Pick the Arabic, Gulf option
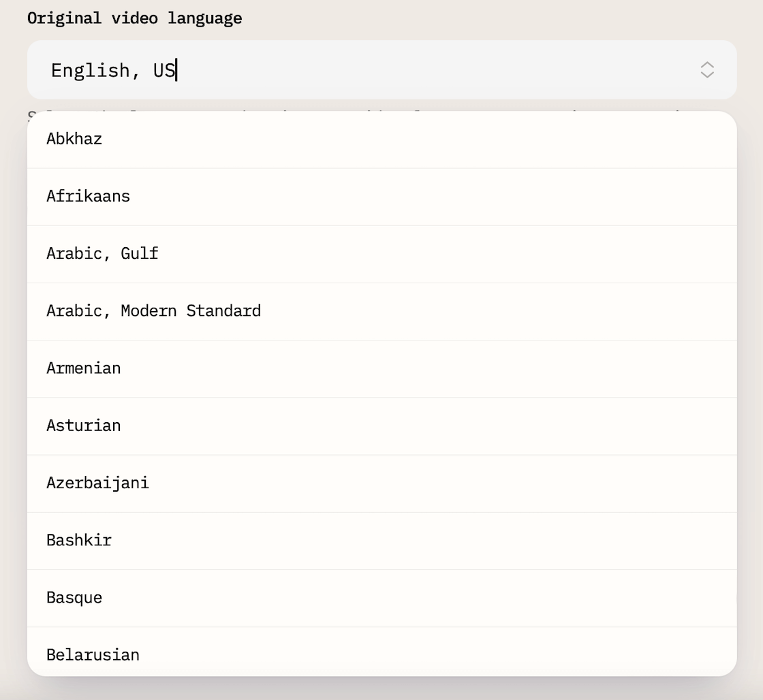This screenshot has width=763, height=700. tap(102, 253)
